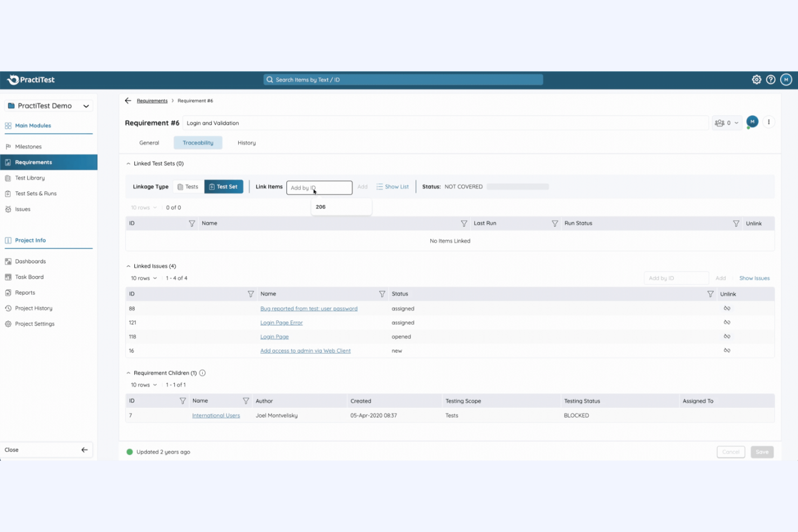Open Dashboards from Project Info
The height and width of the screenshot is (532, 798).
click(x=30, y=261)
